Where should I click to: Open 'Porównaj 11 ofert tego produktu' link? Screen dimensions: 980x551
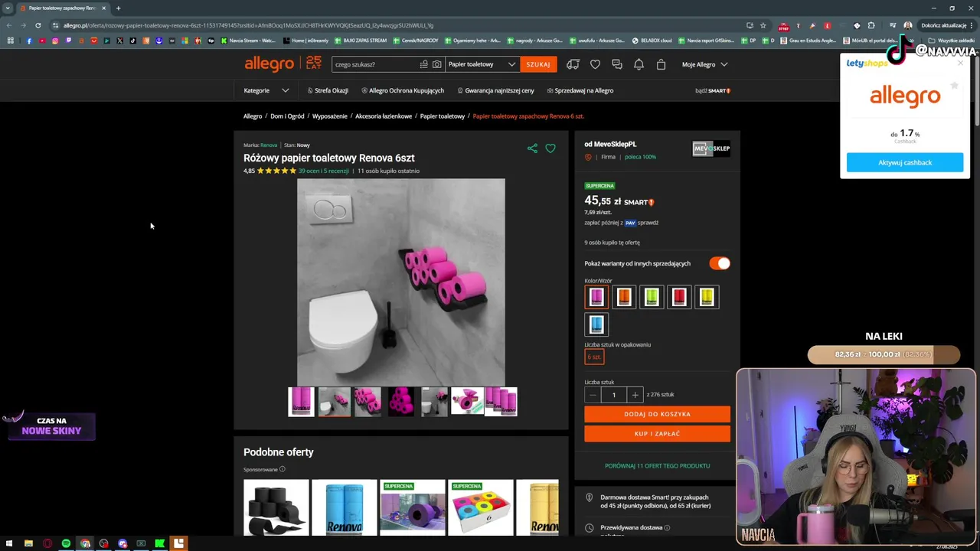click(657, 465)
